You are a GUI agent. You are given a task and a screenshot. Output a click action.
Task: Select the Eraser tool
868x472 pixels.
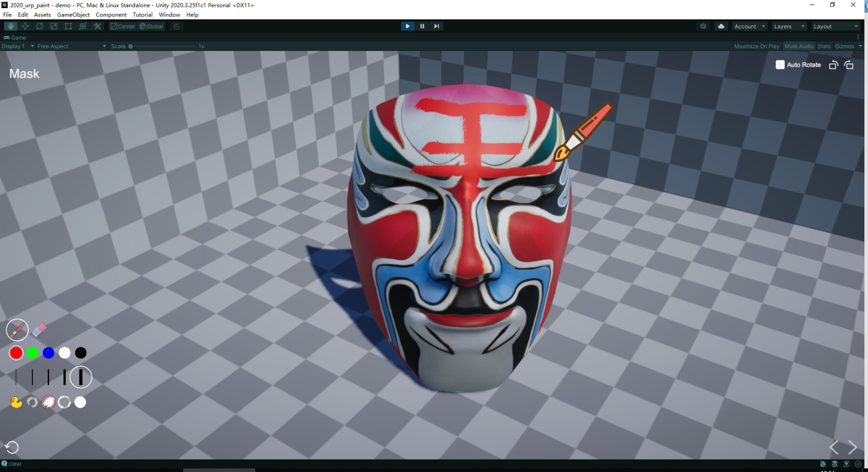pyautogui.click(x=41, y=329)
